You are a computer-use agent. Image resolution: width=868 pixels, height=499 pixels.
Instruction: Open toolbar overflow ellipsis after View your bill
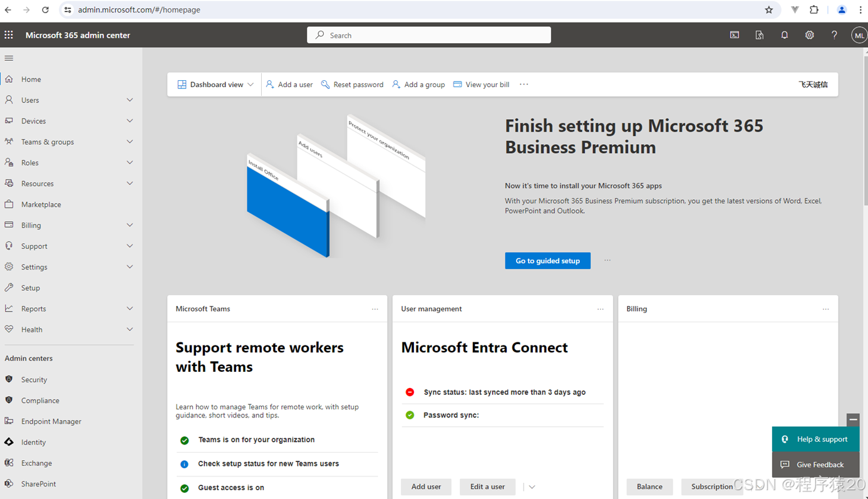[x=524, y=85]
